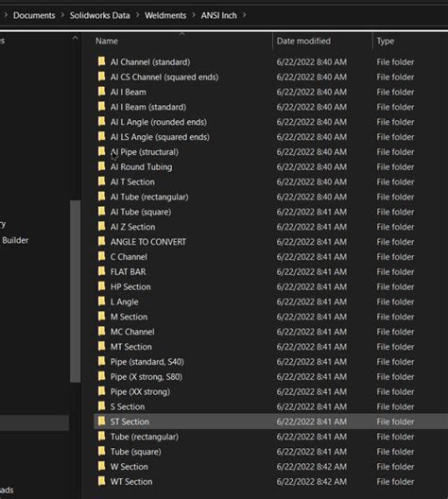Viewport: 448px width, 499px height.
Task: Click the Pipe (X strong, S80) folder icon
Action: point(101,376)
